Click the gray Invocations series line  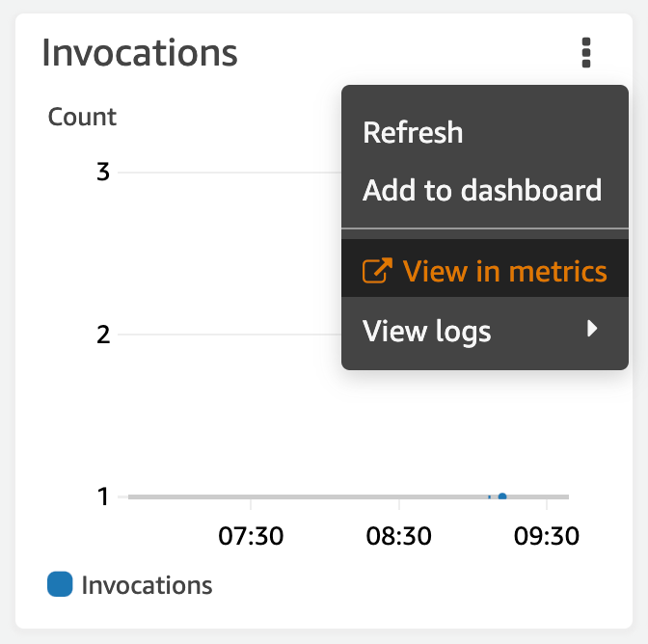309,496
